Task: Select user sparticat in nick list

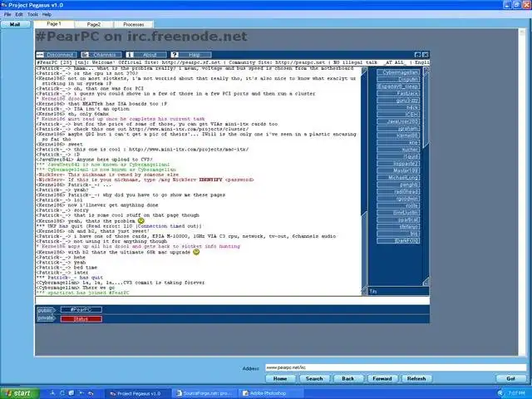Action: tap(398, 219)
